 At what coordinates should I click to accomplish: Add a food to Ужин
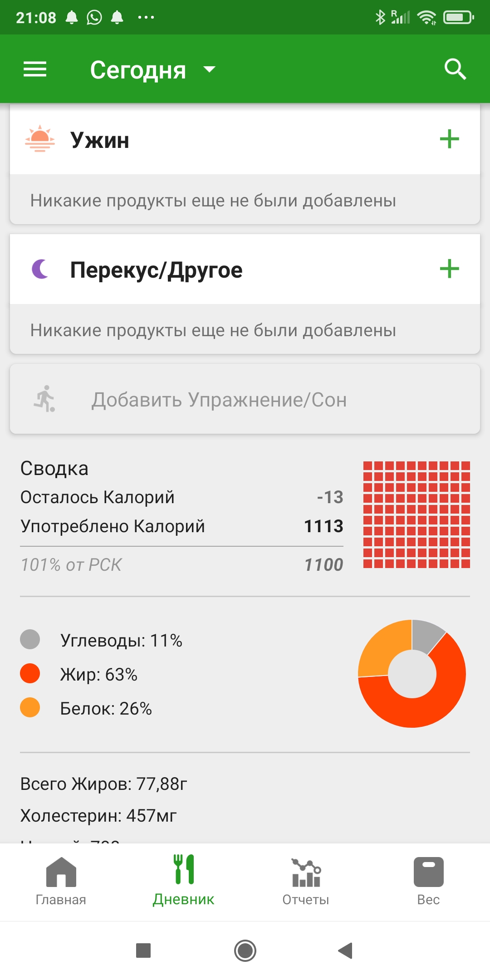click(449, 139)
